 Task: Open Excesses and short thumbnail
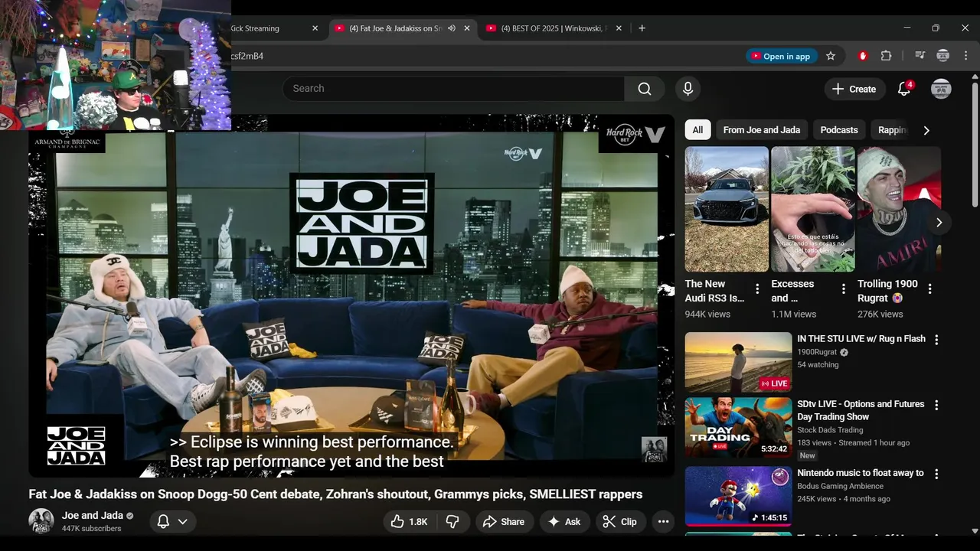(x=813, y=209)
